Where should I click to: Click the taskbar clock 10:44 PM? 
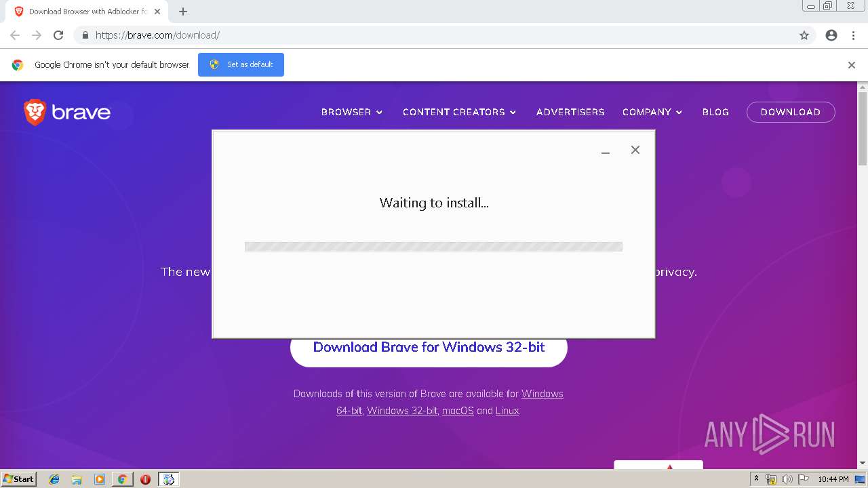click(x=833, y=479)
